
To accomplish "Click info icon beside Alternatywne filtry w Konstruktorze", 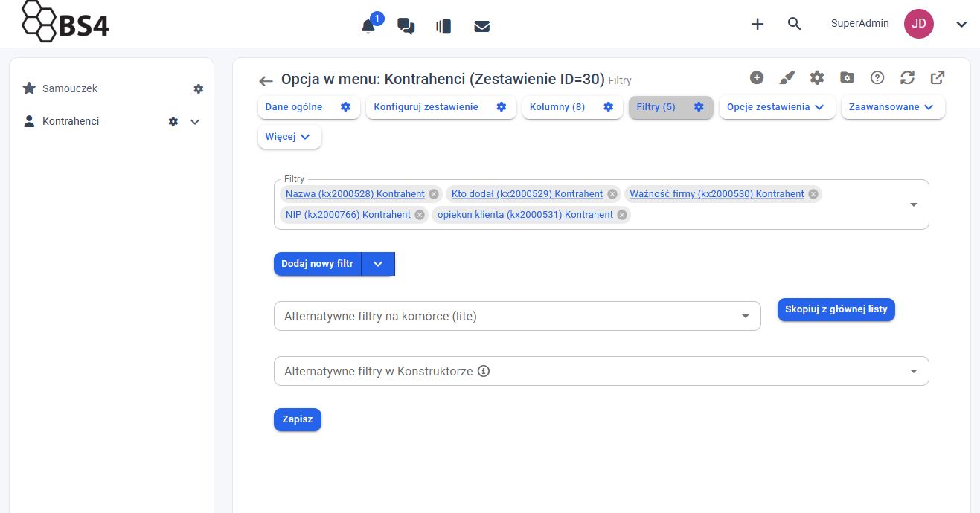I will 484,371.
